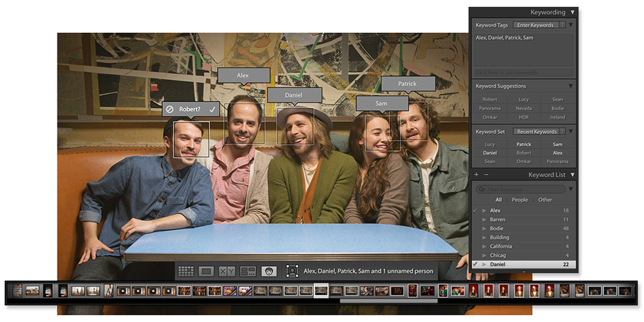Screen dimensions: 644x322
Task: Collapse the Keywording panel
Action: 571,12
